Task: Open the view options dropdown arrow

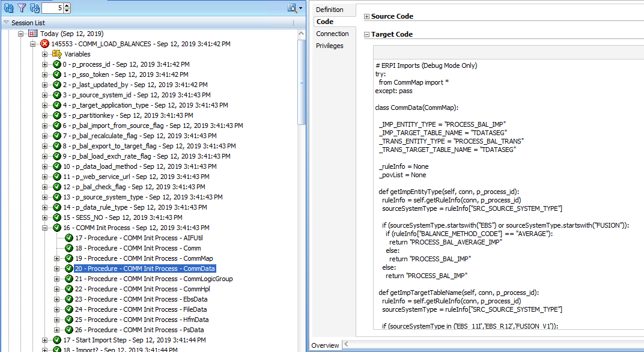Action: tap(300, 8)
